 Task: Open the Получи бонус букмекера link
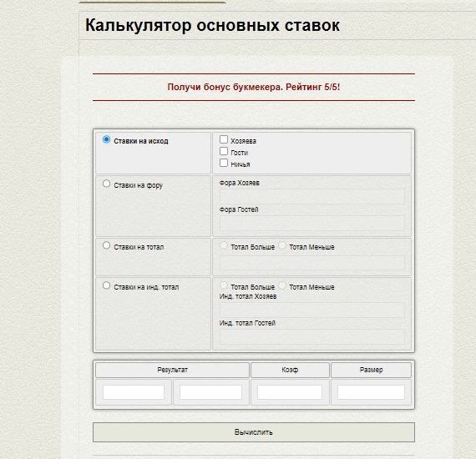click(254, 87)
